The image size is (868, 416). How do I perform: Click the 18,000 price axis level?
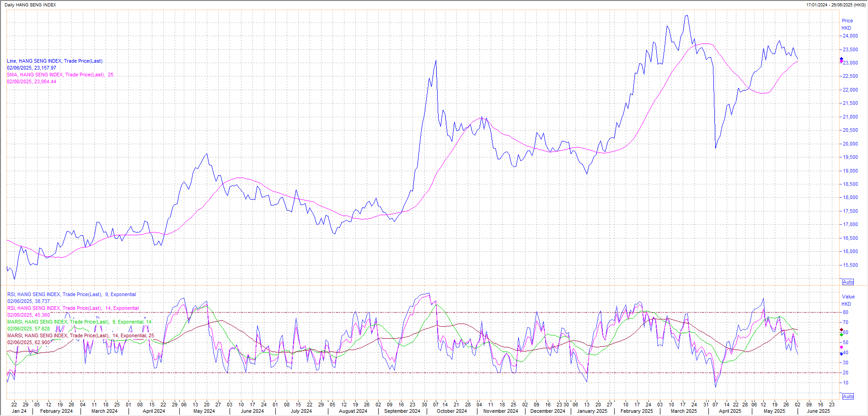[850, 197]
